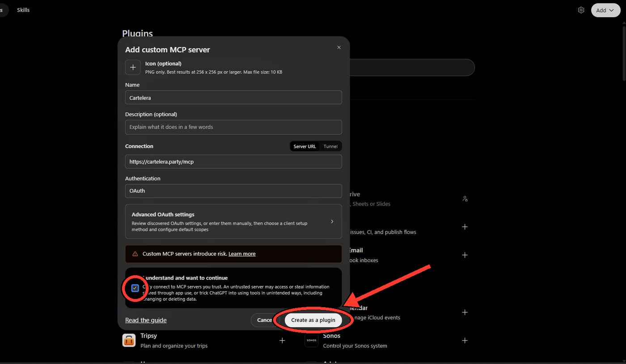Open the Read the guide link
The height and width of the screenshot is (364, 626).
[146, 320]
